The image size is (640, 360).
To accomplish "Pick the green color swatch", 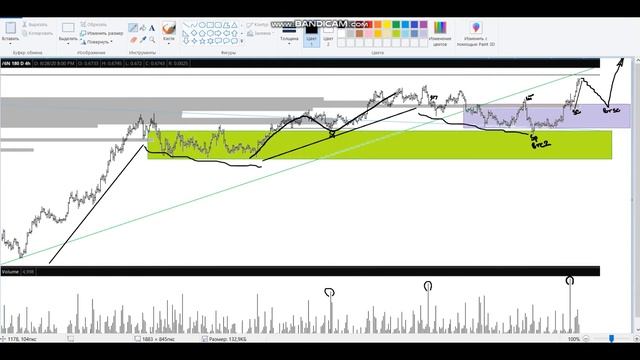I will coord(396,24).
